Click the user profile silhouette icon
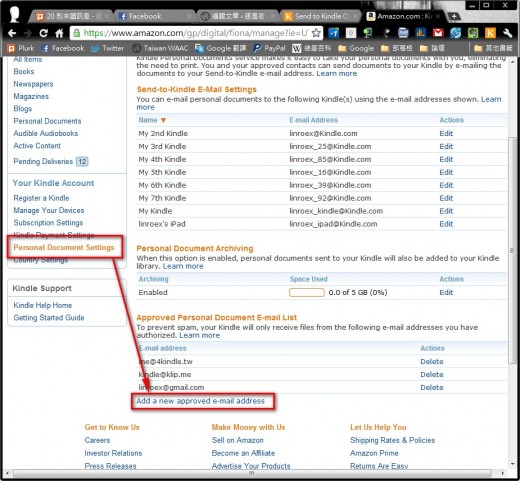Screen dimensions: 520x481 (x=14, y=14)
